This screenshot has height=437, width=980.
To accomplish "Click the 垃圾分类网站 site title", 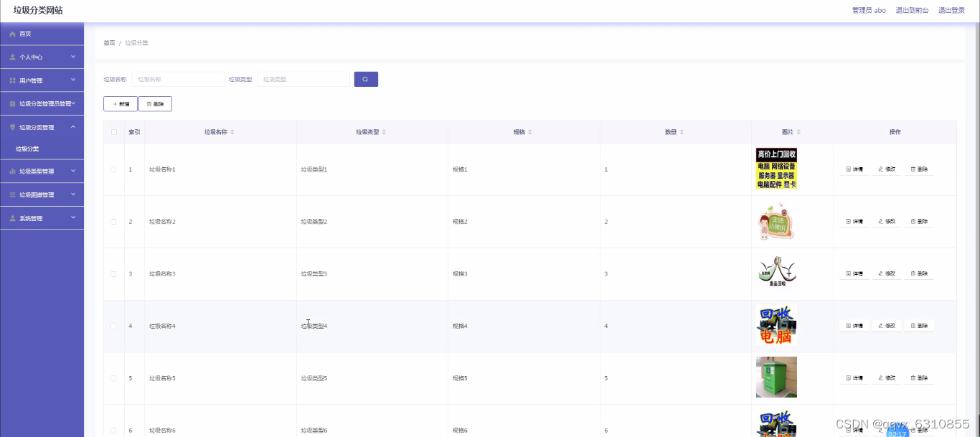I will pyautogui.click(x=38, y=10).
